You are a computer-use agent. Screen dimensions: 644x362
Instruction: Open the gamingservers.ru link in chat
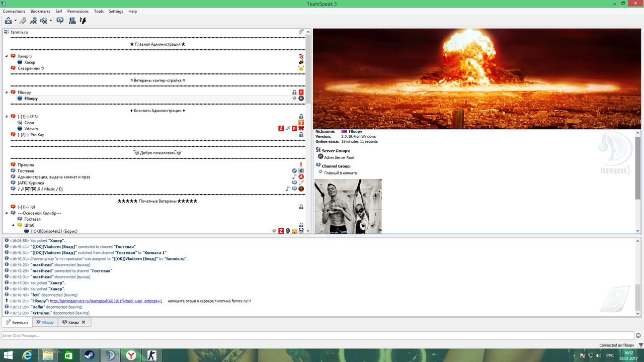pos(106,301)
